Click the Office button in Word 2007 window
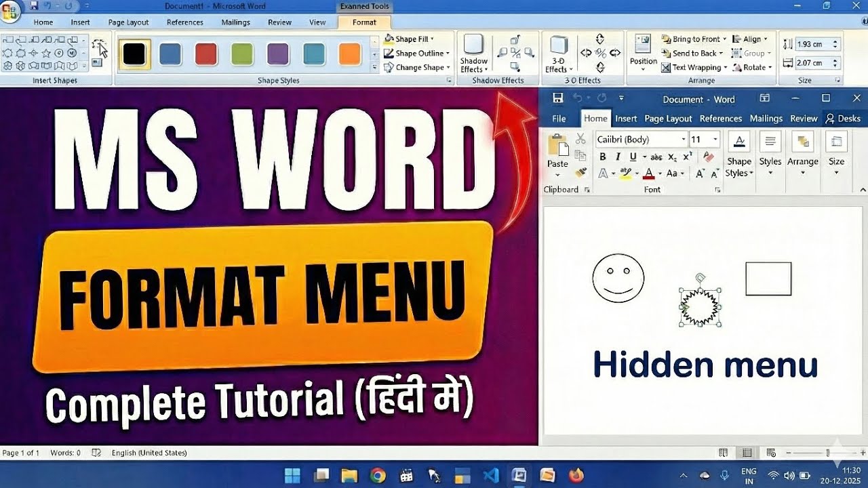Screen dimensions: 868x488 click(9, 12)
